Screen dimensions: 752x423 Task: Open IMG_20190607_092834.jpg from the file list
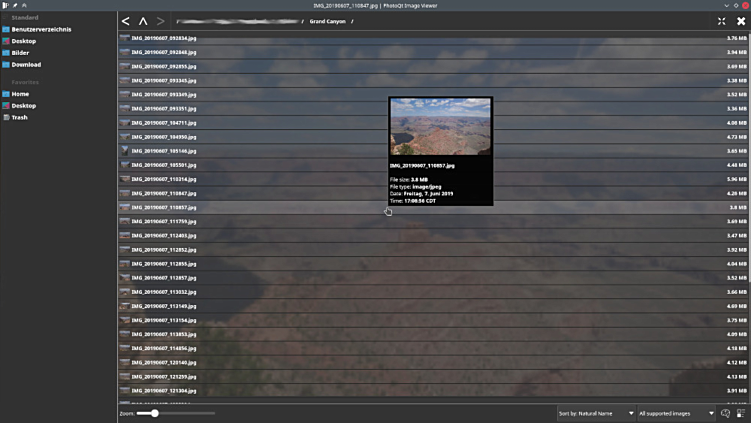tap(163, 38)
